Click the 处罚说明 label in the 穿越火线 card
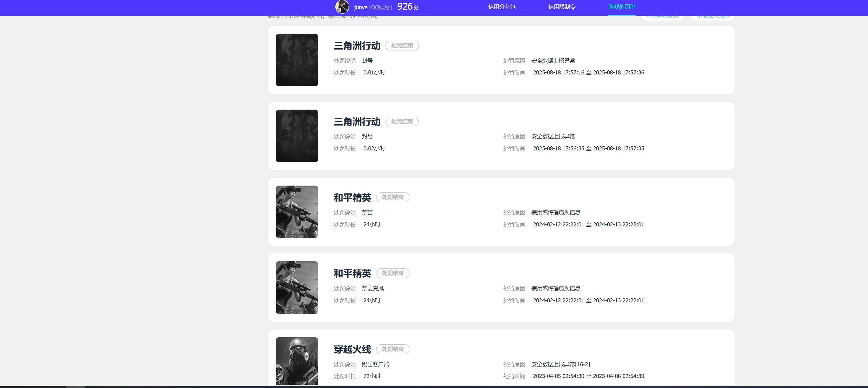Viewport: 868px width, 388px height. point(344,364)
